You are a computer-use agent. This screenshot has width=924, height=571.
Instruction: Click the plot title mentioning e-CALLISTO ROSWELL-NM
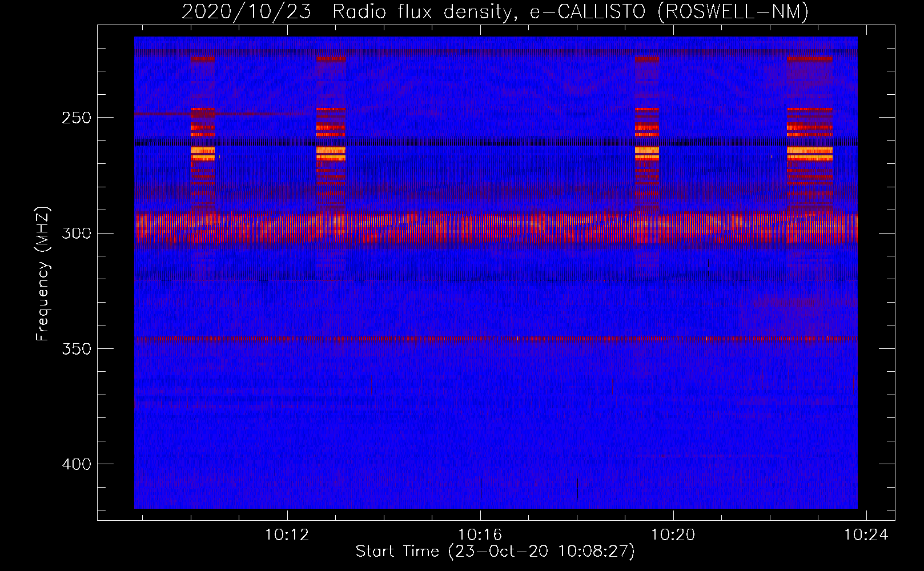pyautogui.click(x=495, y=11)
